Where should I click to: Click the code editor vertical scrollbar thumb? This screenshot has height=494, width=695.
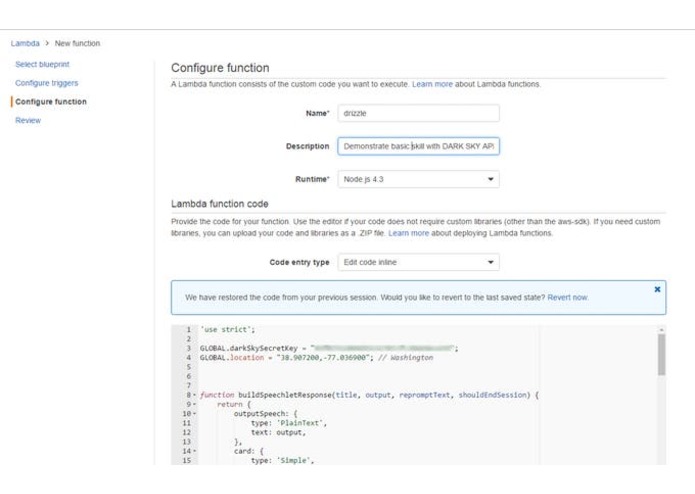(x=661, y=354)
